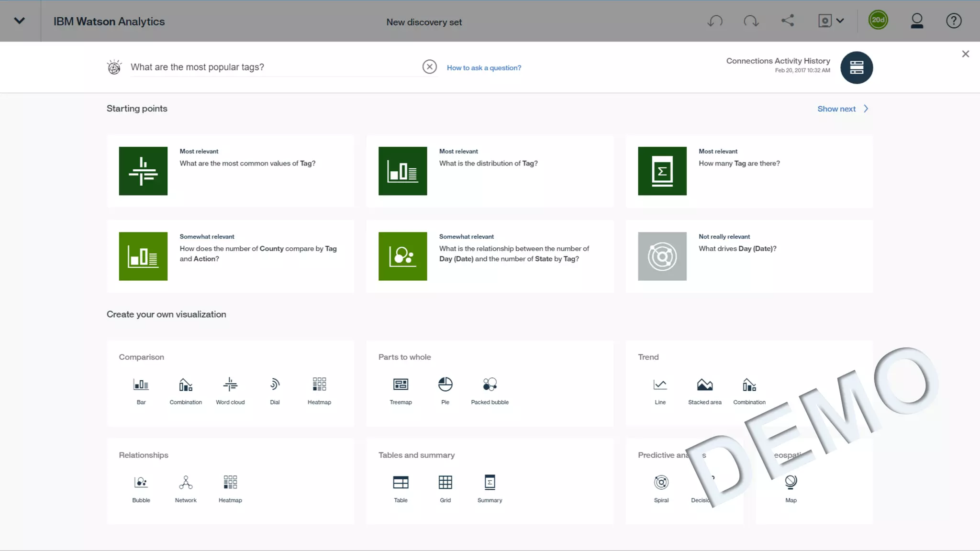This screenshot has width=980, height=551.
Task: Open the snapshot dropdown arrow
Action: click(x=840, y=21)
